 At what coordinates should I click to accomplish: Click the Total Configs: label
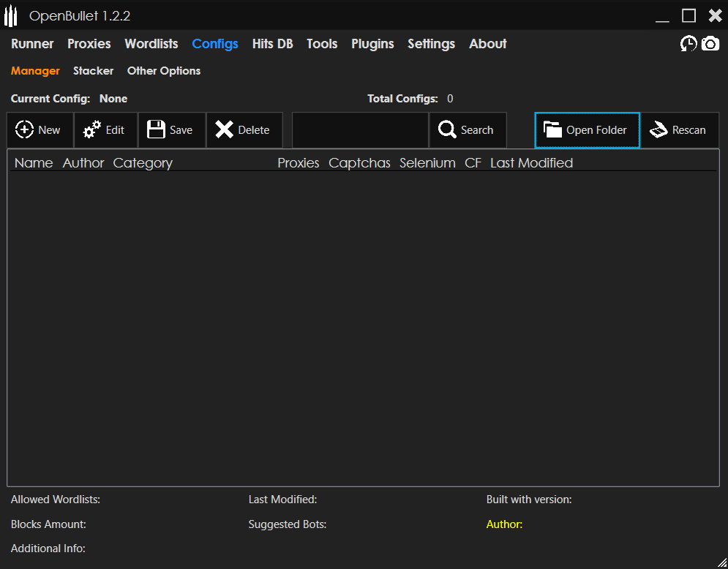[402, 99]
